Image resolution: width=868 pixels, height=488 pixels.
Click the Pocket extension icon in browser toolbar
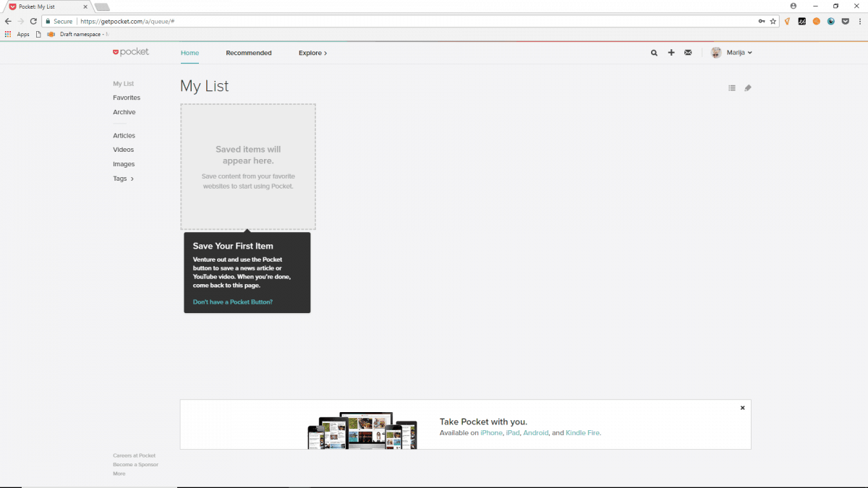845,22
